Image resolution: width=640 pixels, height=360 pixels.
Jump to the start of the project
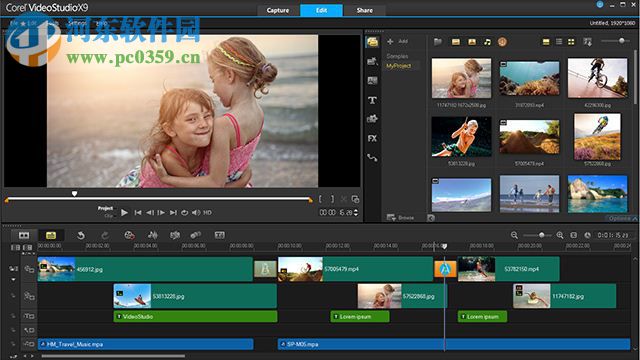(x=138, y=213)
